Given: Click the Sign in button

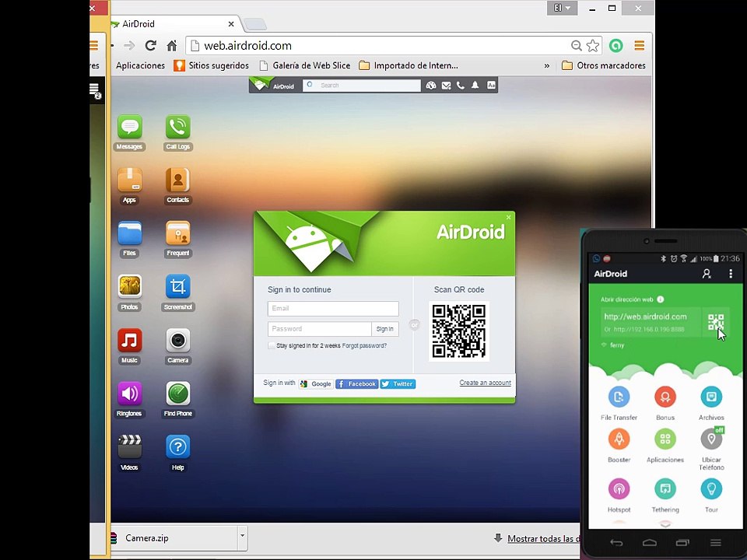Looking at the screenshot, I should pyautogui.click(x=385, y=329).
